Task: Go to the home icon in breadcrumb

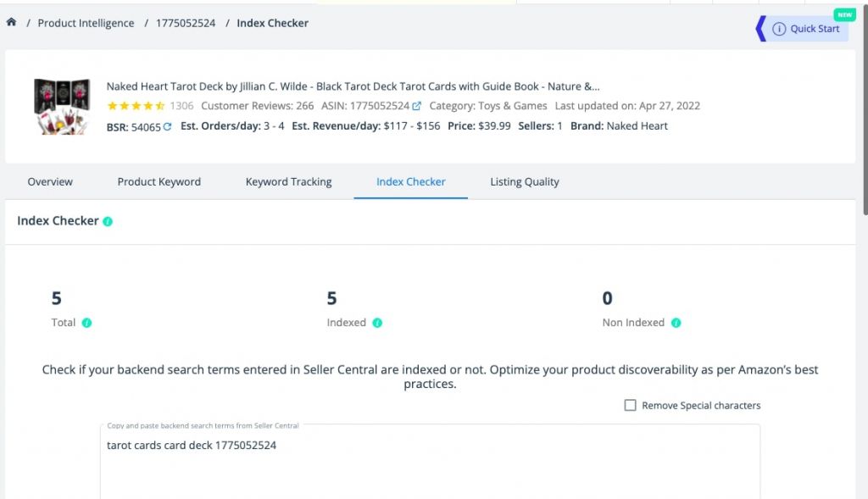Action: tap(11, 22)
